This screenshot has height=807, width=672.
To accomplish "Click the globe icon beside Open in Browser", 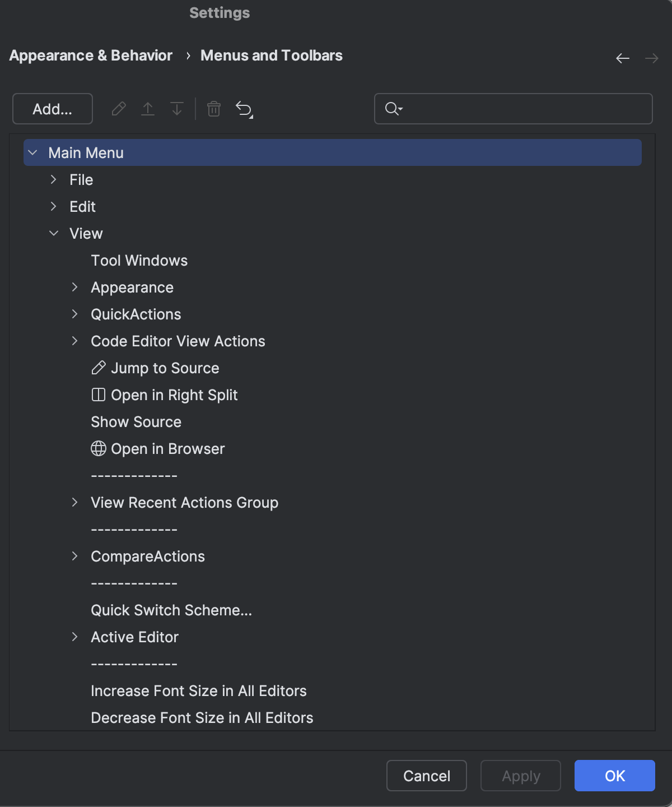I will [98, 448].
